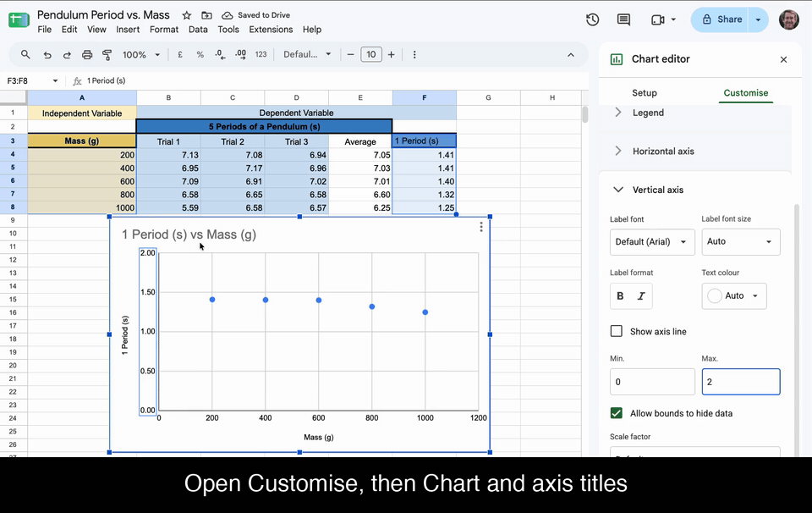812x513 pixels.
Task: Decrease font size with minus button
Action: (350, 54)
